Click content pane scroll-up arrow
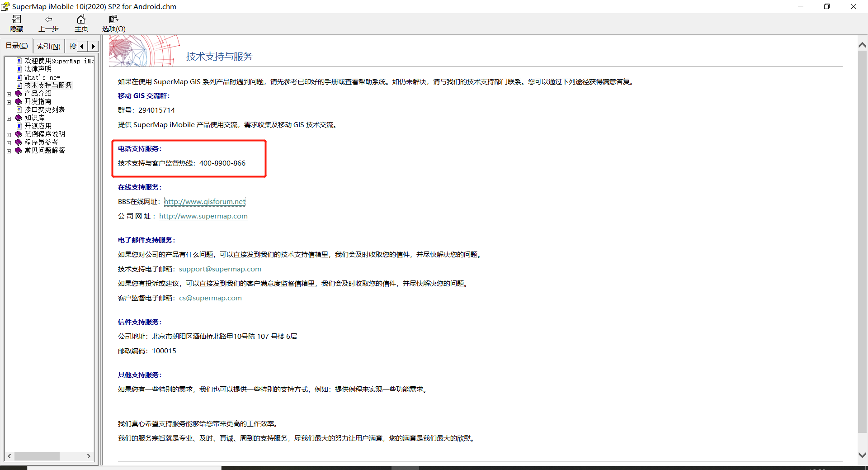 coord(862,45)
